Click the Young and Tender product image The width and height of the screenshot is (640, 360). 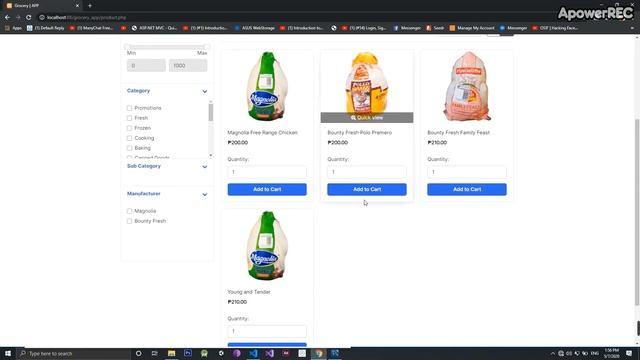tap(267, 246)
